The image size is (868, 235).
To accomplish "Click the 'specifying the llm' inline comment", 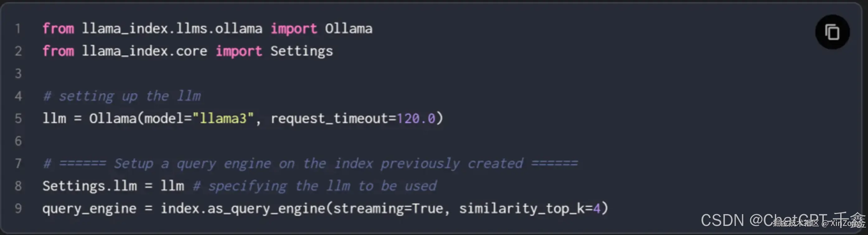I will pyautogui.click(x=314, y=186).
